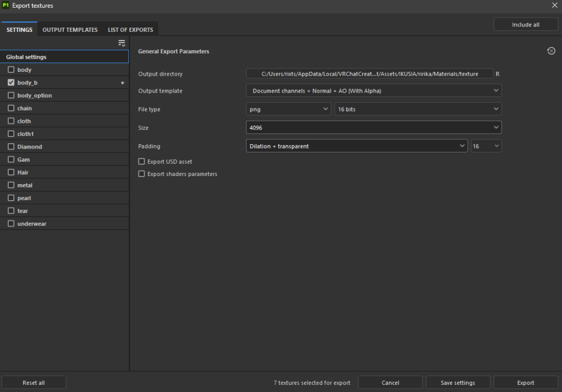
Task: Click the Export button
Action: tap(525, 382)
